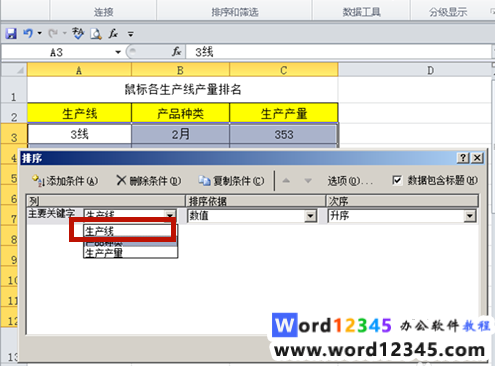Open 选项 options button in Sort dialog
This screenshot has width=495, height=366.
point(350,181)
